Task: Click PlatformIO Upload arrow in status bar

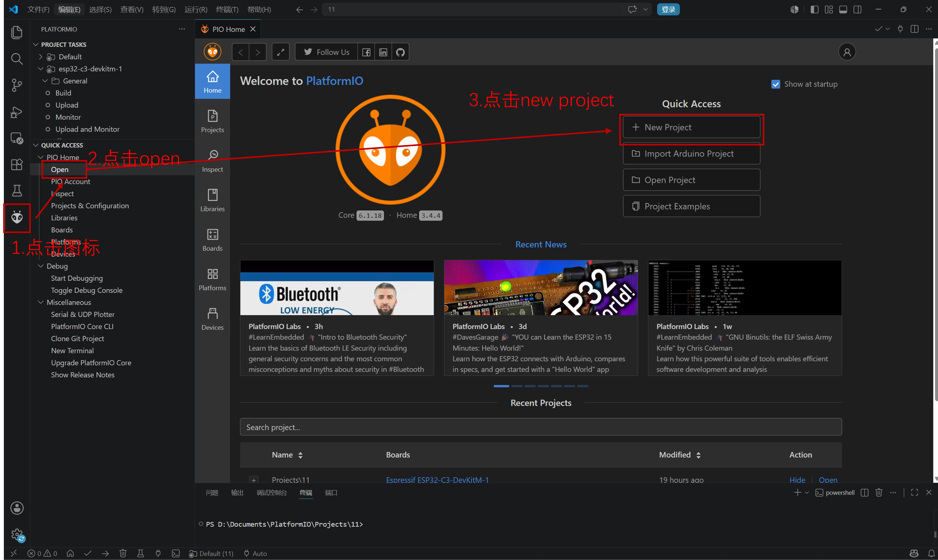Action: (x=105, y=553)
